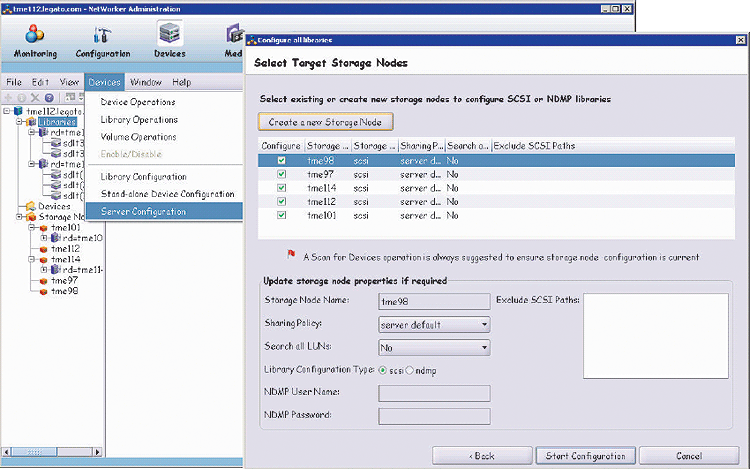750x469 pixels.
Task: Click into the Storage Node Name field
Action: 434,302
